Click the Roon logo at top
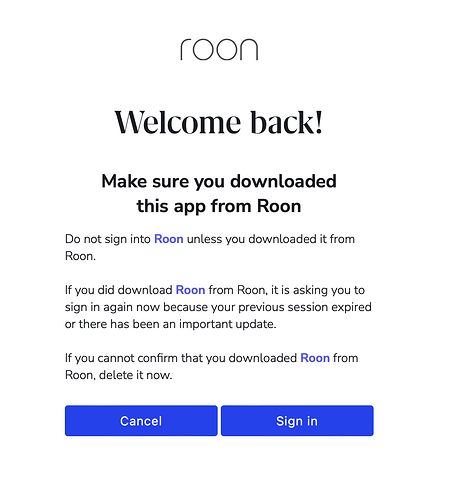 219,50
